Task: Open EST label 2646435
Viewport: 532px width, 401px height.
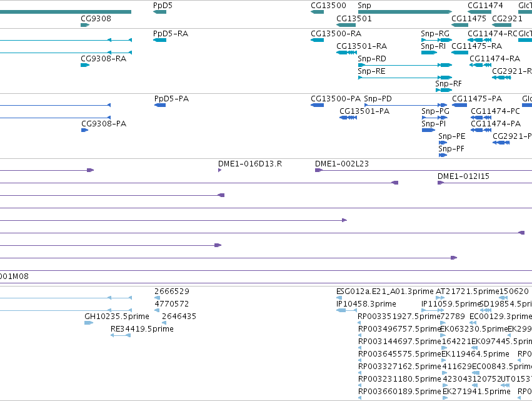Action: point(179,317)
